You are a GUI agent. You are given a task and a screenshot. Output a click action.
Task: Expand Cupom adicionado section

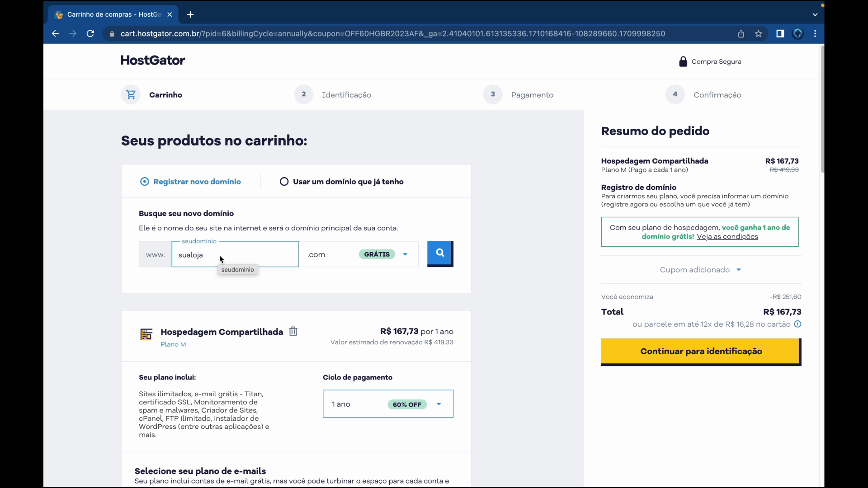tap(700, 270)
